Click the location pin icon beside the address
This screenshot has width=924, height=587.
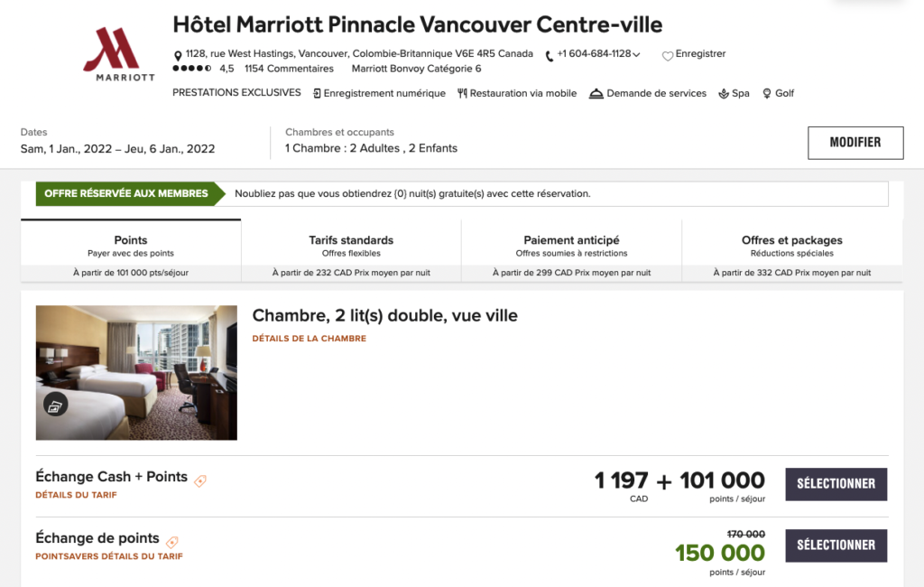pyautogui.click(x=178, y=55)
